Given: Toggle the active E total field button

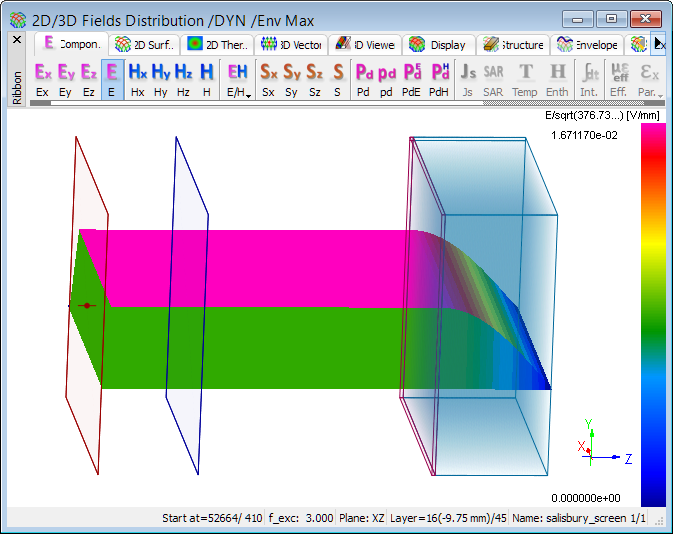Looking at the screenshot, I should tap(112, 79).
